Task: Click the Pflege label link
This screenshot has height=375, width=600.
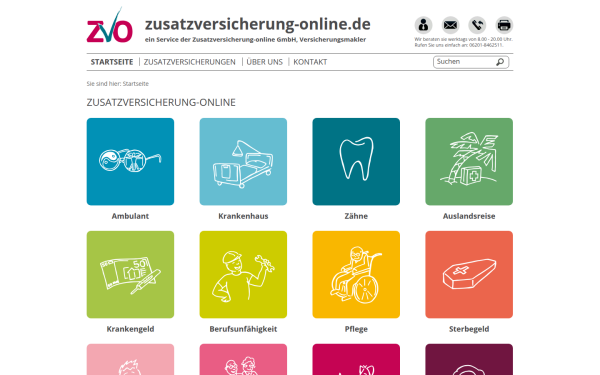Action: click(x=356, y=329)
